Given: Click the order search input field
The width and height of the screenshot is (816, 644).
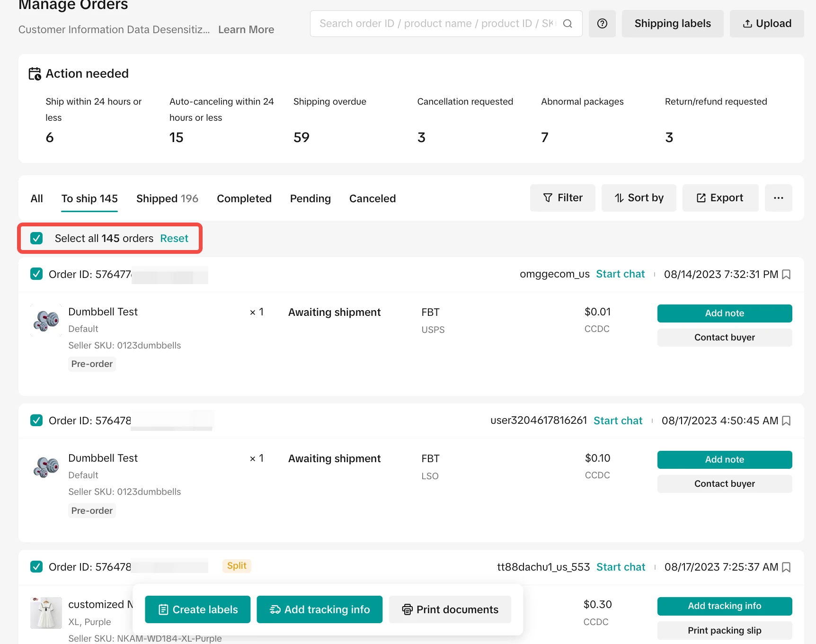Looking at the screenshot, I should click(x=435, y=24).
